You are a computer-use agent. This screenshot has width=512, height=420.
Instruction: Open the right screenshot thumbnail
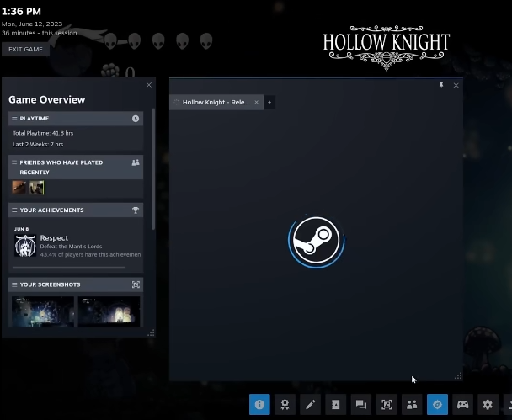[109, 311]
